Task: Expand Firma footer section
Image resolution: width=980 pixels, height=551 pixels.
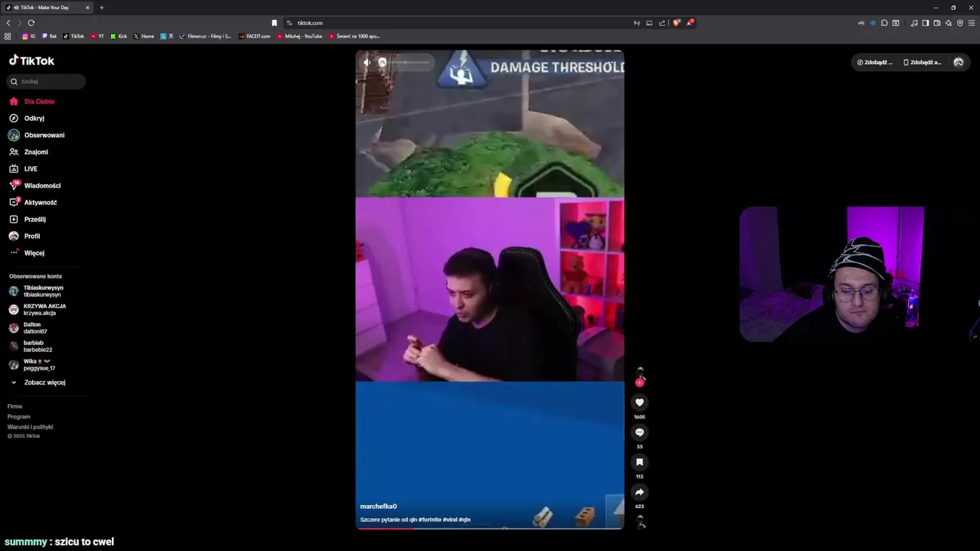Action: 15,406
